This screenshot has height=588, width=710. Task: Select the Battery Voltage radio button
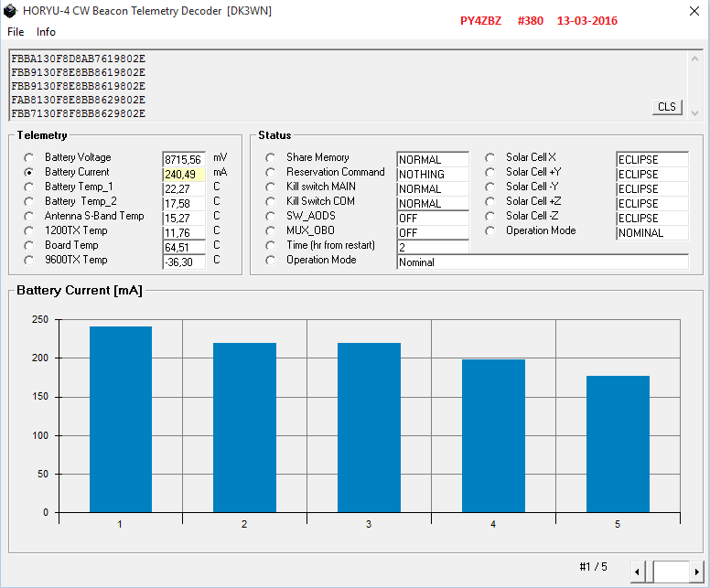coord(28,157)
